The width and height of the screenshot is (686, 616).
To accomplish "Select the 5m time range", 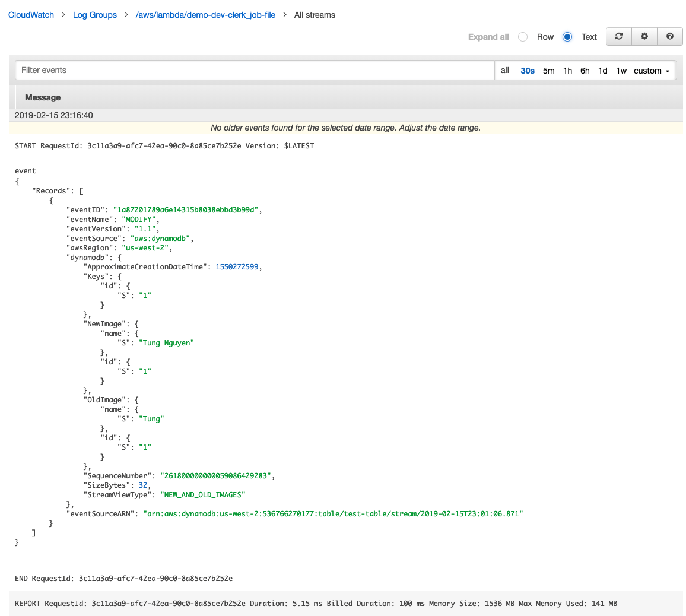I will pyautogui.click(x=549, y=71).
